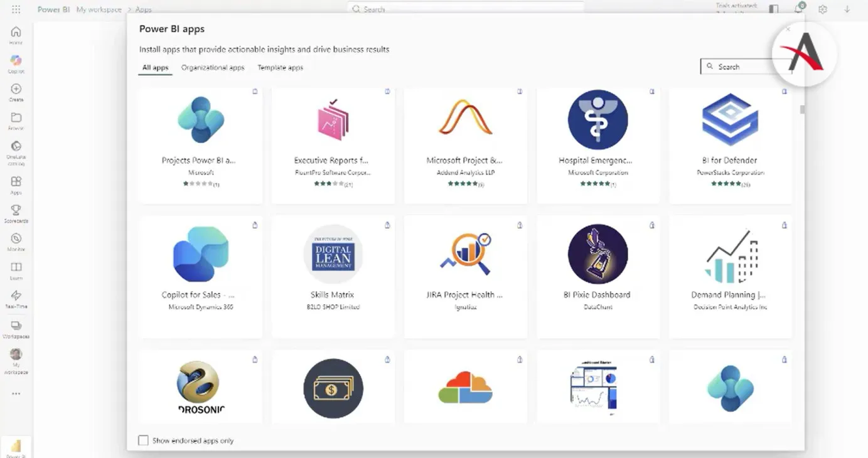Click the apps list vertical scrollbar

point(802,110)
